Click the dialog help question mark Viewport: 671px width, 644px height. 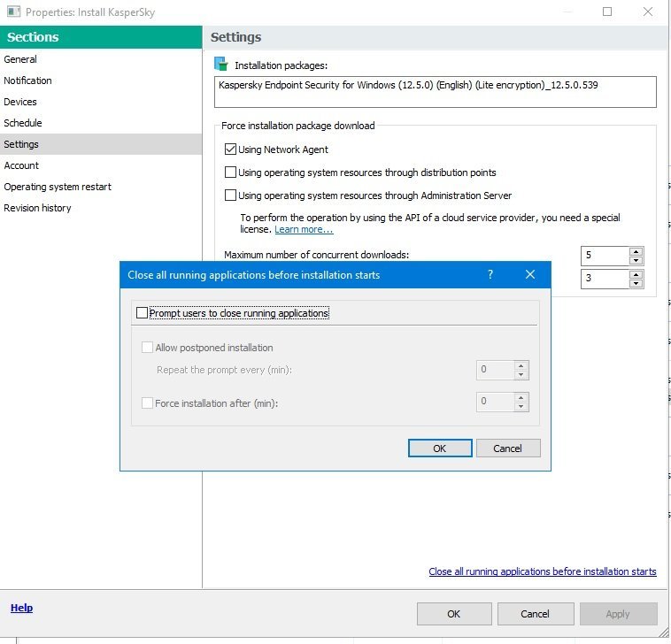(x=490, y=274)
